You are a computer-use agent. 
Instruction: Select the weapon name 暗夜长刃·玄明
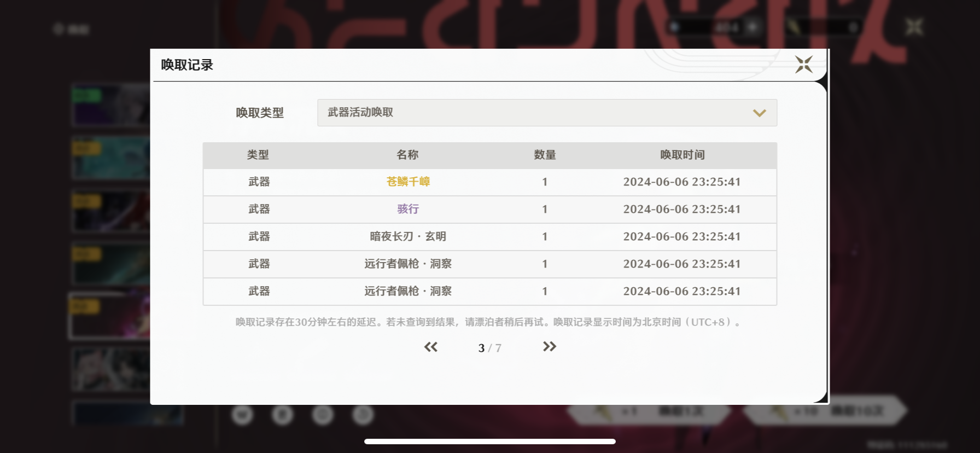(409, 236)
